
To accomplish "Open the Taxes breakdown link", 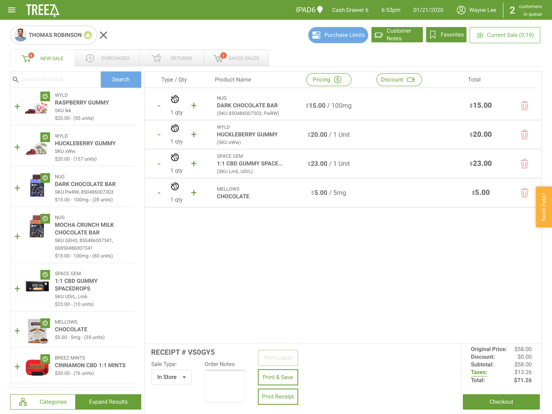I will tap(479, 372).
